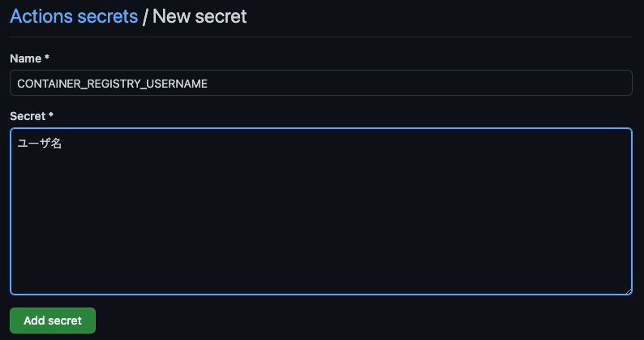Click the divider line under the heading
644x340 pixels.
(x=320, y=37)
